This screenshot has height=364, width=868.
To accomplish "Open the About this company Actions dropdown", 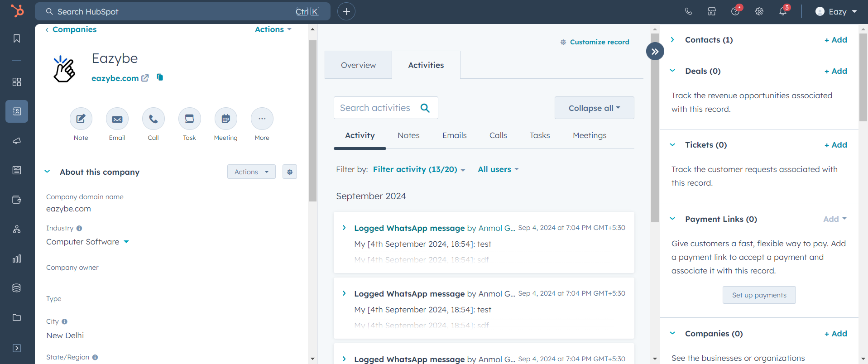I will pos(251,172).
